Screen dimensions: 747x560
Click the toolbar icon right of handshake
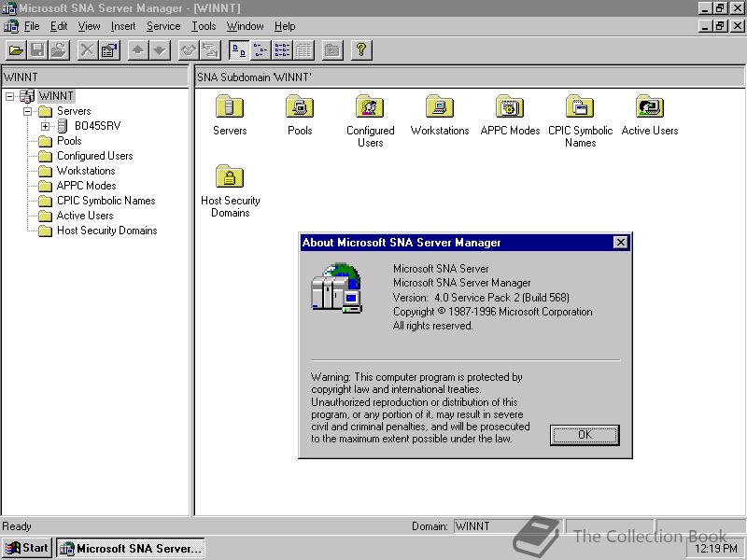pyautogui.click(x=210, y=50)
